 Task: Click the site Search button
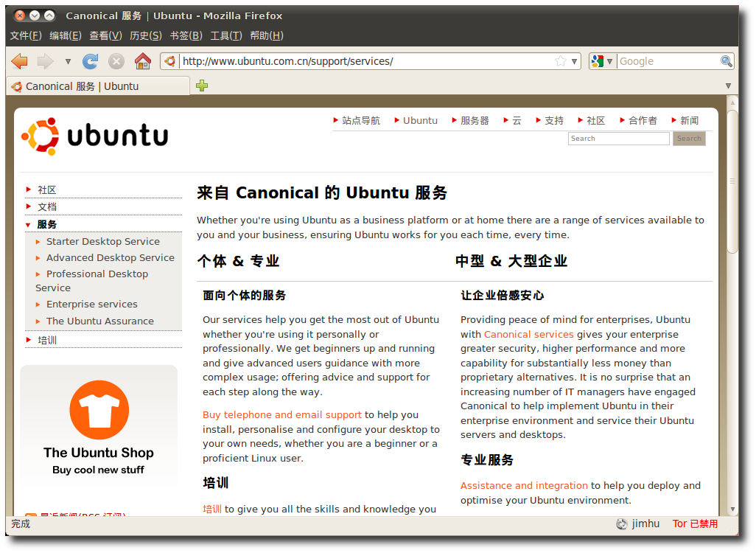click(x=689, y=139)
